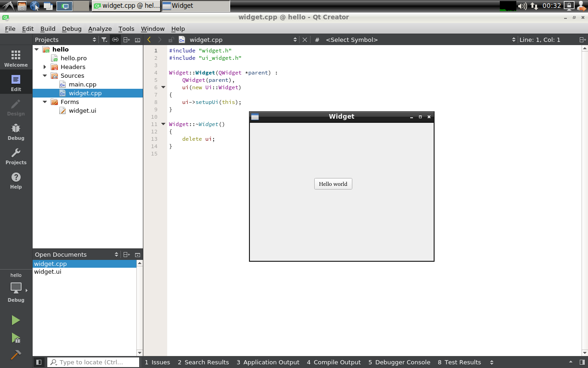Open the Edit menu
This screenshot has width=588, height=368.
[x=28, y=29]
